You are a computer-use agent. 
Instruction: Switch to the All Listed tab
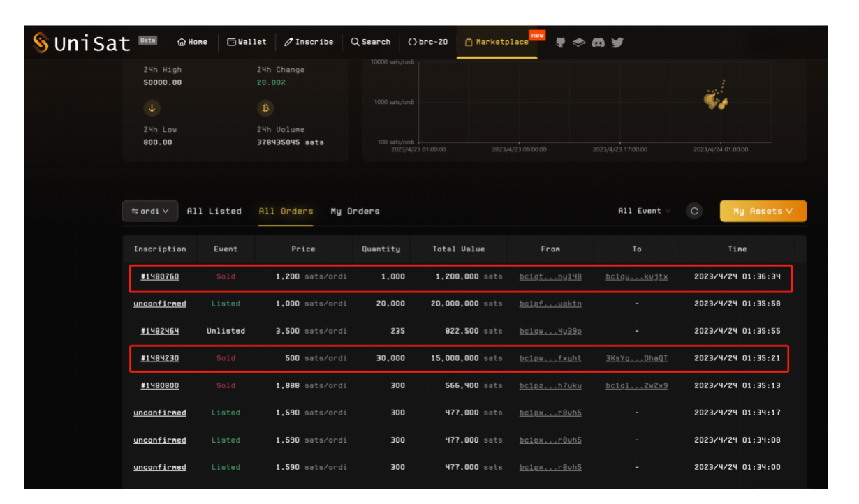click(214, 212)
